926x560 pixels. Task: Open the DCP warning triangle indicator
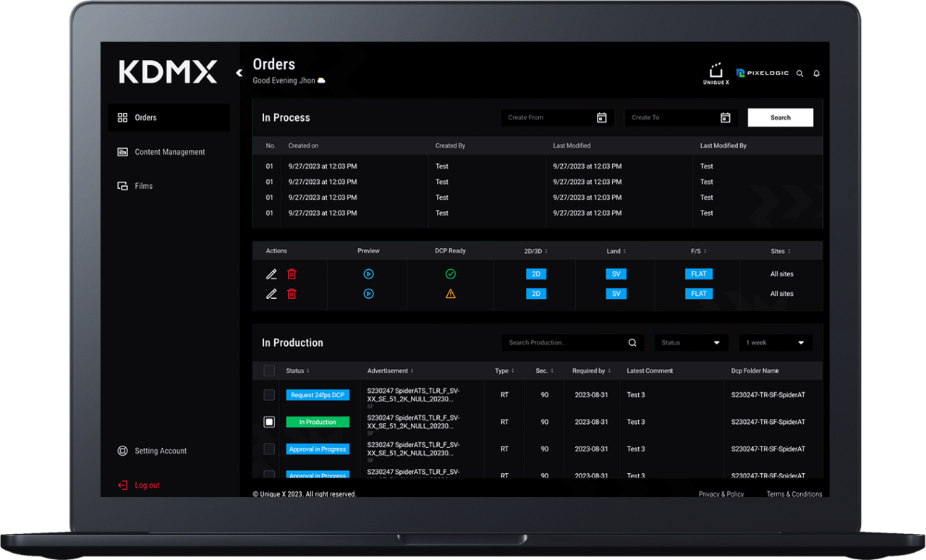[451, 293]
